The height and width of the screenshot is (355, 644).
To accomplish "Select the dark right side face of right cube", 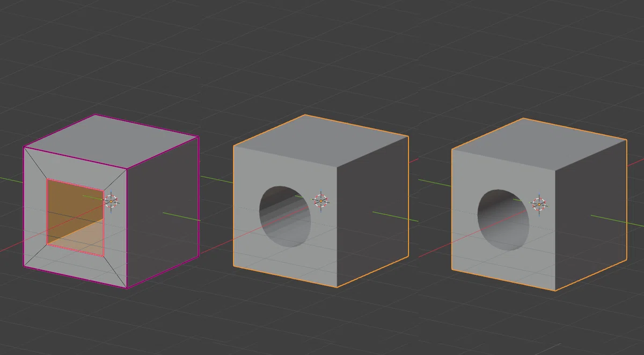I will (591, 216).
